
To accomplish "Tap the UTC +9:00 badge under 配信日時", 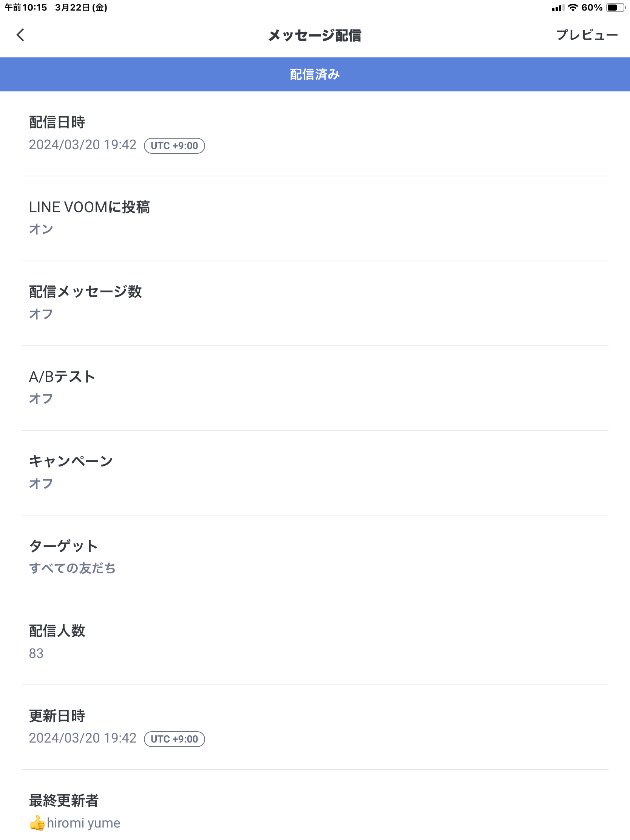I will [x=174, y=146].
